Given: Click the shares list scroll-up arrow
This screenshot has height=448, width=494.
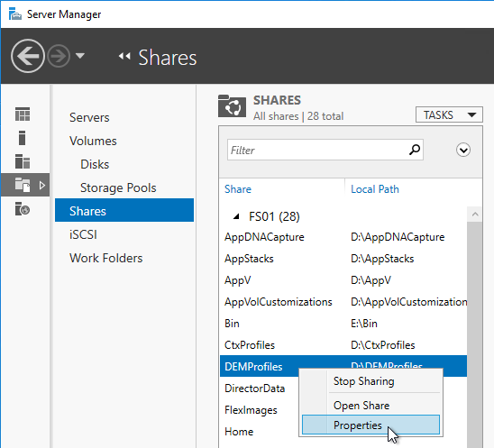Looking at the screenshot, I should pos(475,215).
